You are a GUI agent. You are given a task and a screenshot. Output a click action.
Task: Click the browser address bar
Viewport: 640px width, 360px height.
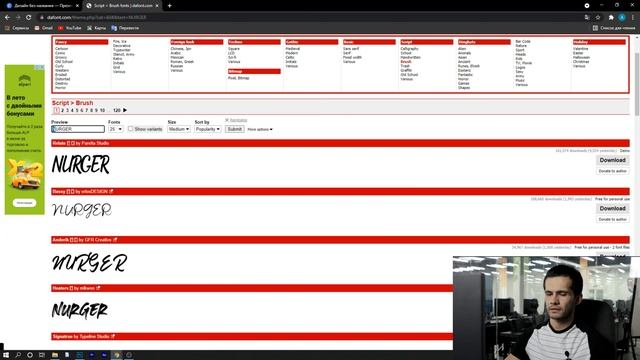click(x=310, y=18)
